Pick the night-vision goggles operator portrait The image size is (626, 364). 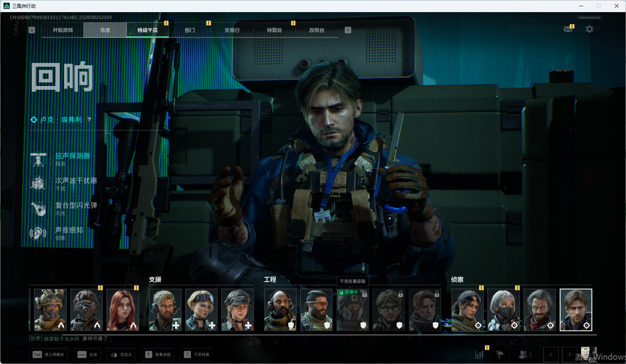[x=87, y=310]
